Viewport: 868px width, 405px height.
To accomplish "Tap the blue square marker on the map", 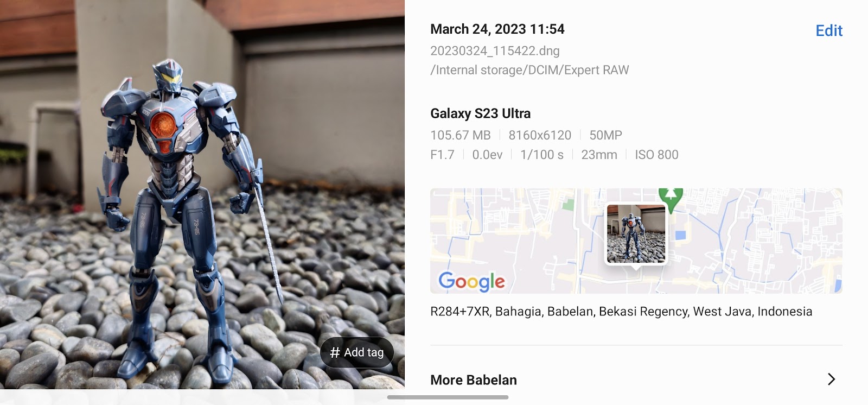I will (x=681, y=235).
